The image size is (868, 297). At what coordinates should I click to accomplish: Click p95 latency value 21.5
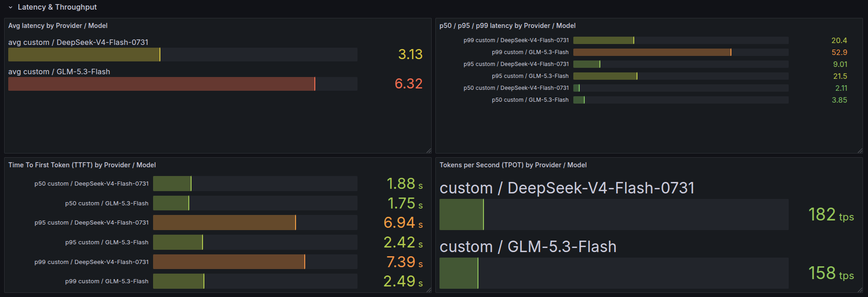(x=840, y=76)
